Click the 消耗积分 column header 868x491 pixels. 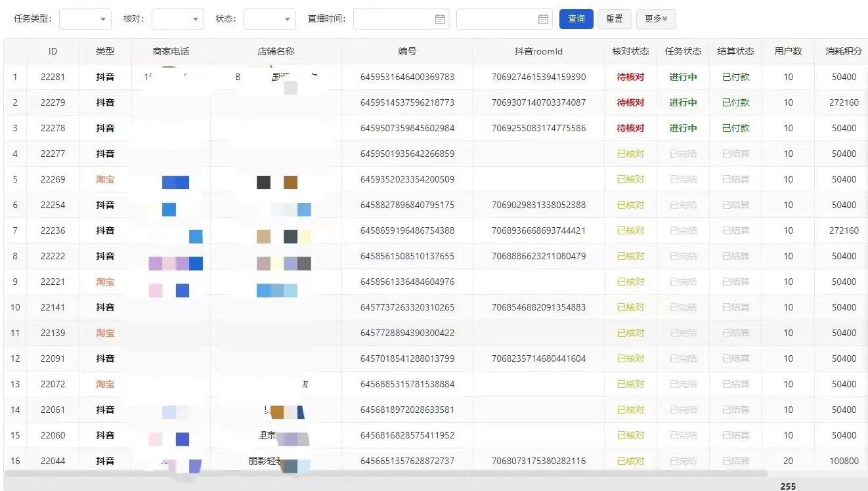point(843,51)
